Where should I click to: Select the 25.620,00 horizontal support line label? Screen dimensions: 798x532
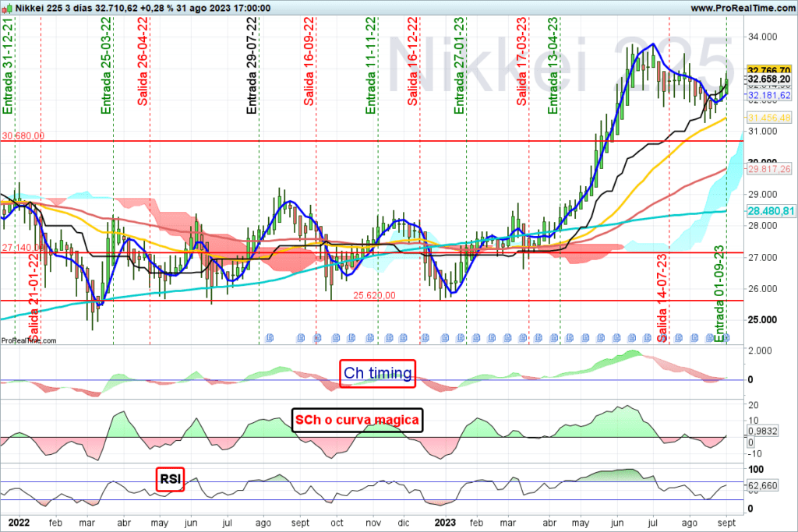[374, 295]
